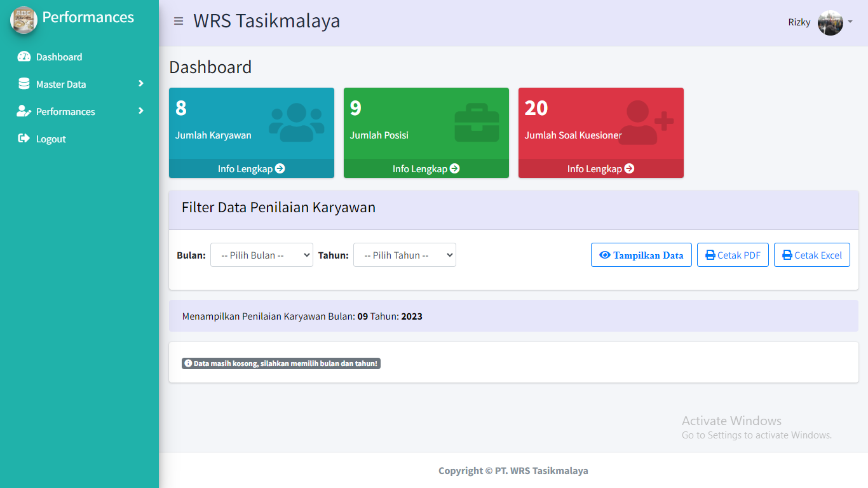Click arrow icon on Jumlah Posisi card
This screenshot has height=488, width=868.
click(x=454, y=168)
